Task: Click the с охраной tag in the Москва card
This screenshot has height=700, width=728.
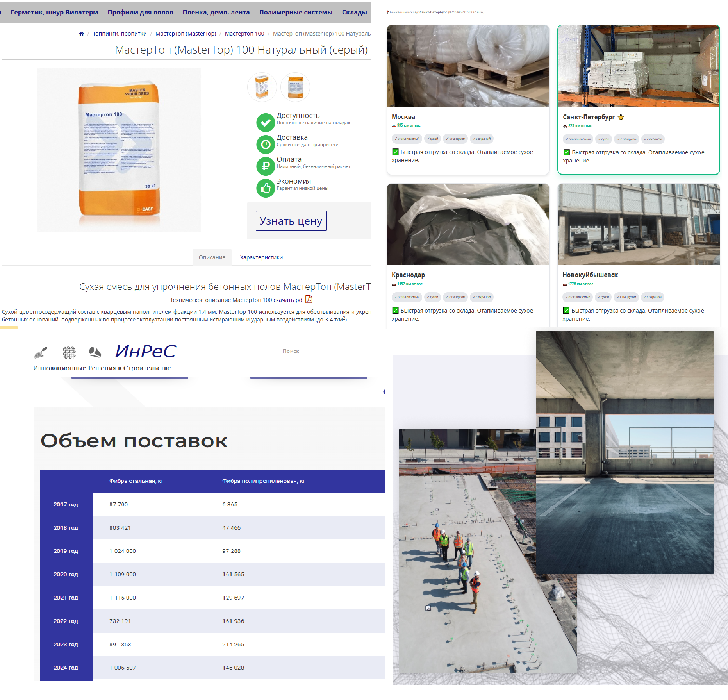Action: [x=482, y=139]
